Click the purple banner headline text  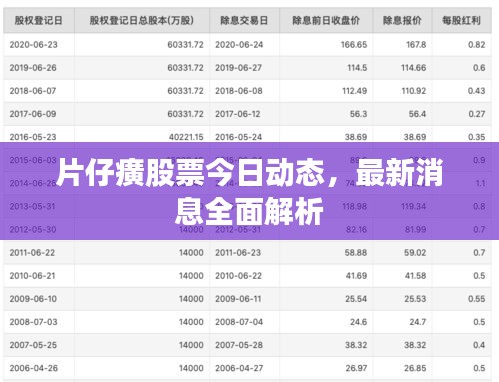[249, 192]
